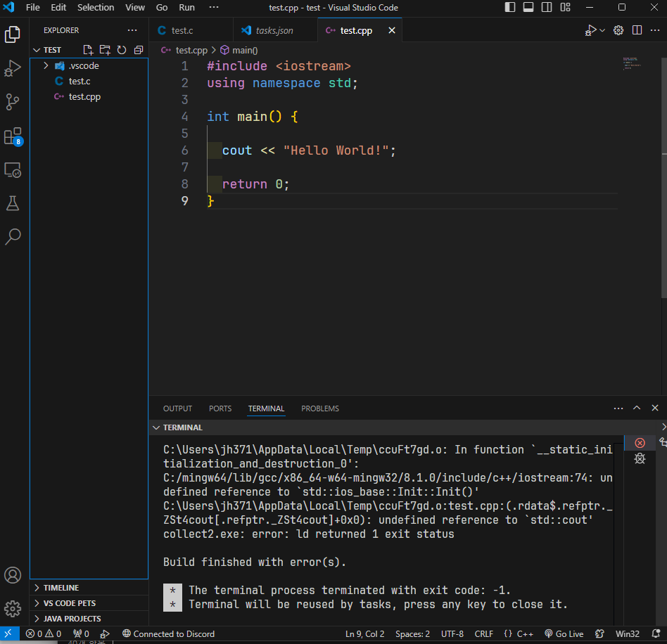Image resolution: width=667 pixels, height=644 pixels.
Task: Click the New File icon in Explorer
Action: click(88, 50)
